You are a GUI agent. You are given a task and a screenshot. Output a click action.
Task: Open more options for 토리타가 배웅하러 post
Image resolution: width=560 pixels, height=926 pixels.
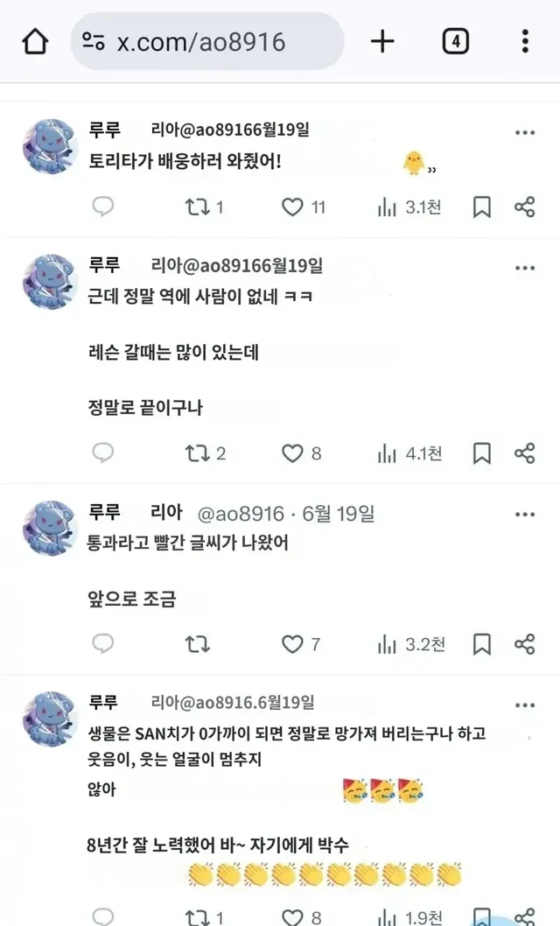tap(525, 132)
